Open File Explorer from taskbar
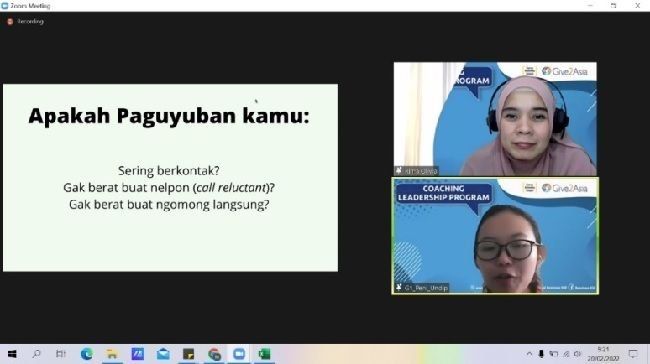This screenshot has width=650, height=364. click(112, 354)
